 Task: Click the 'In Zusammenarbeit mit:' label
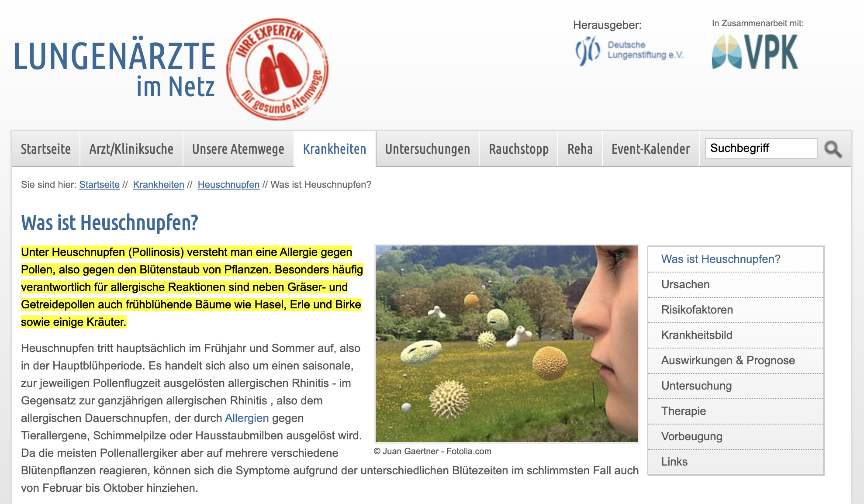pos(757,24)
